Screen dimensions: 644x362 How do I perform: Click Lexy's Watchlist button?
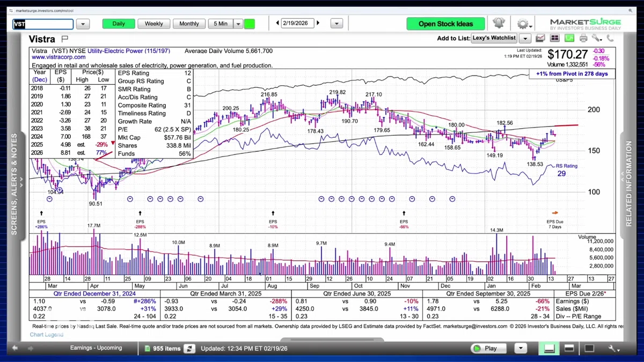(494, 38)
